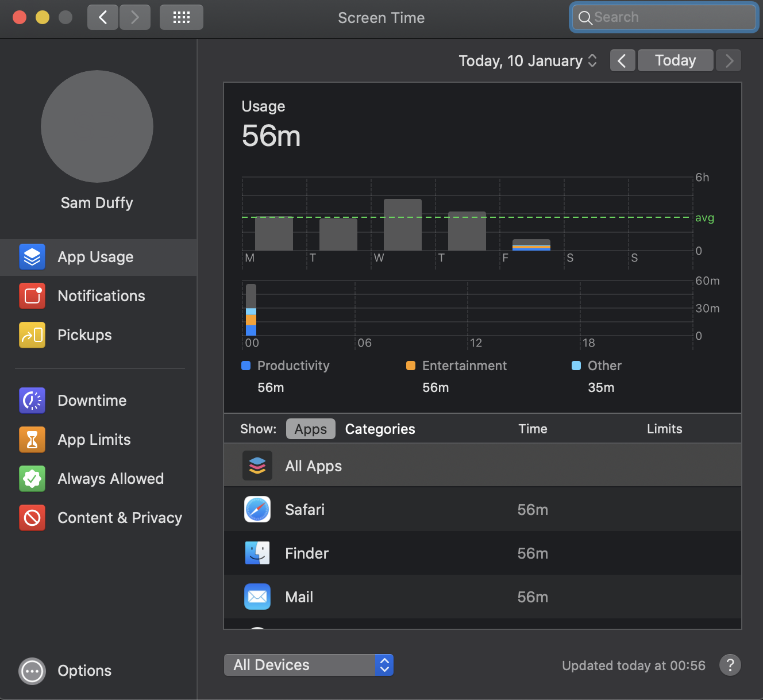Screen dimensions: 763x700
Task: Click the Productivity legend label
Action: click(x=293, y=366)
